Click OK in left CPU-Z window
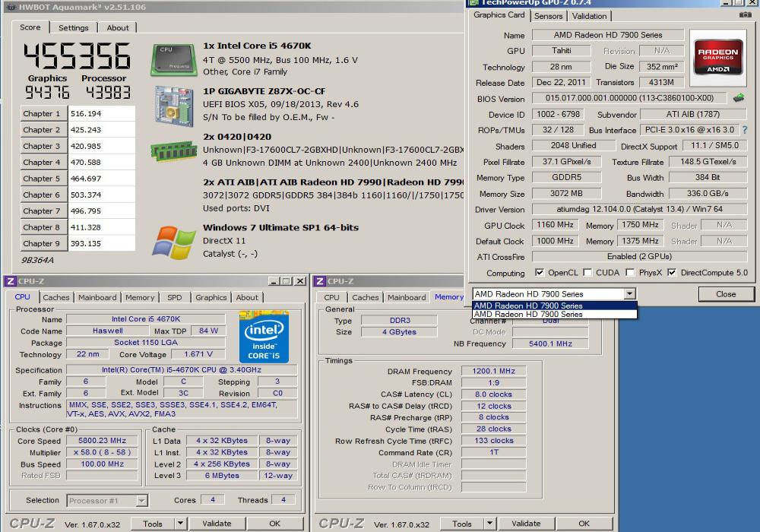This screenshot has height=532, width=760. tap(275, 524)
